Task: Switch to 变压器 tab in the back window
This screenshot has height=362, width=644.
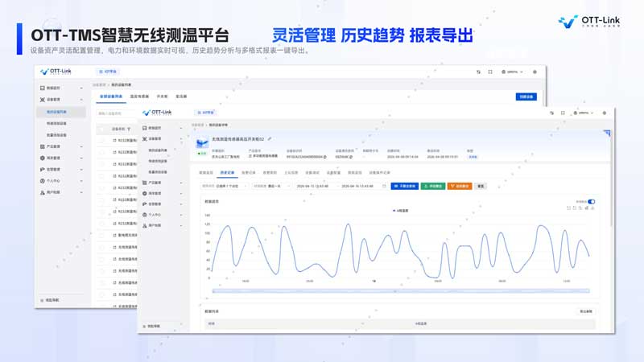Action: coord(181,97)
